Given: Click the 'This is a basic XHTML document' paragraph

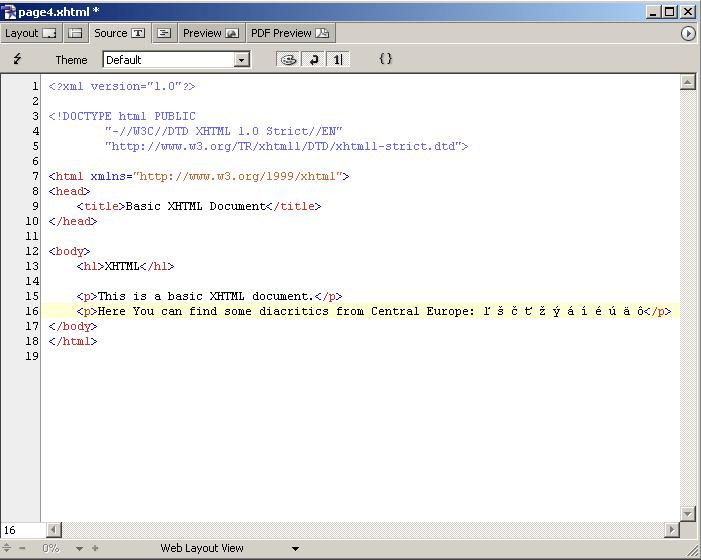Looking at the screenshot, I should pos(209,296).
